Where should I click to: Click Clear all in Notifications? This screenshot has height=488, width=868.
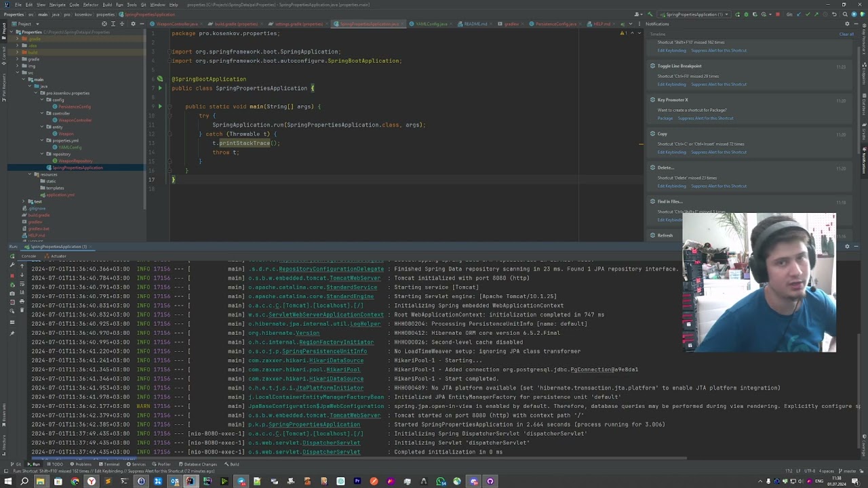(x=846, y=34)
